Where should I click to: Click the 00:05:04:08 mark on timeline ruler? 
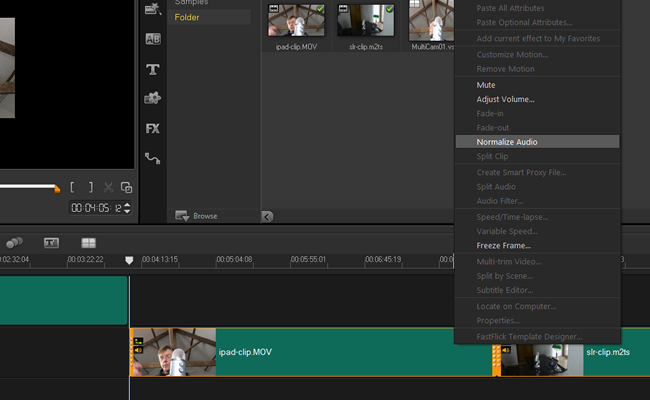(234, 259)
